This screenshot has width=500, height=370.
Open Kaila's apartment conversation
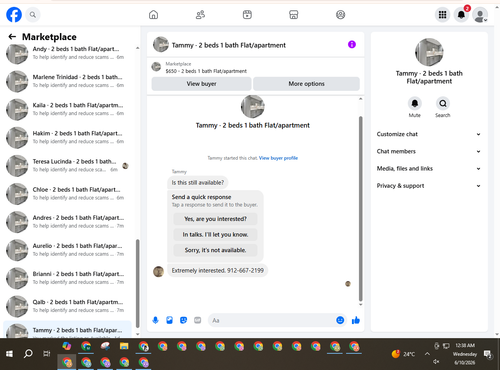click(68, 109)
